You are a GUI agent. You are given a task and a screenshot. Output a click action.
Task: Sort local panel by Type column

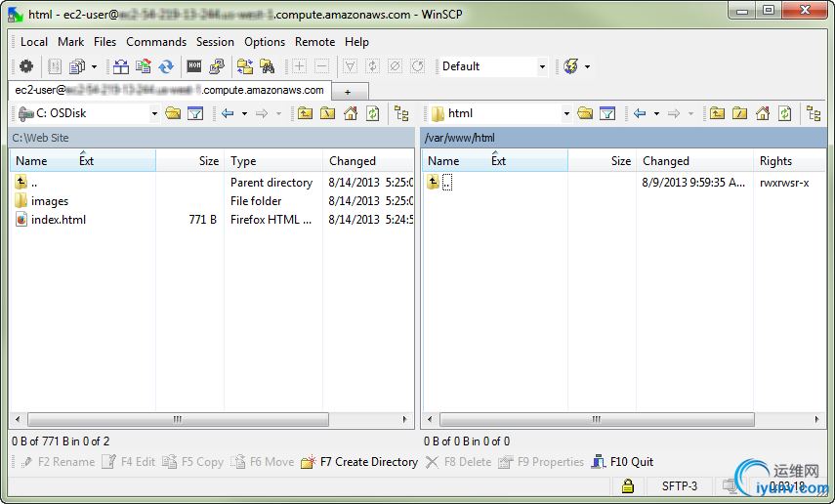point(273,161)
